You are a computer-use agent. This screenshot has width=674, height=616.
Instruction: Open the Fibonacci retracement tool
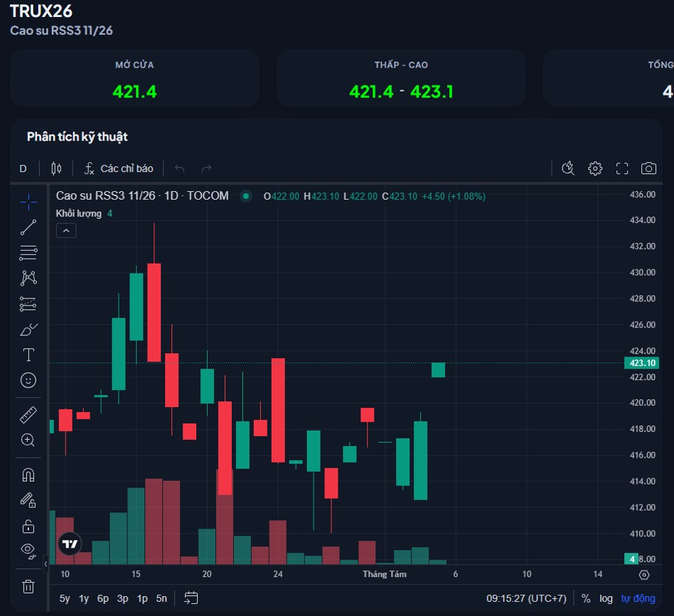28,253
